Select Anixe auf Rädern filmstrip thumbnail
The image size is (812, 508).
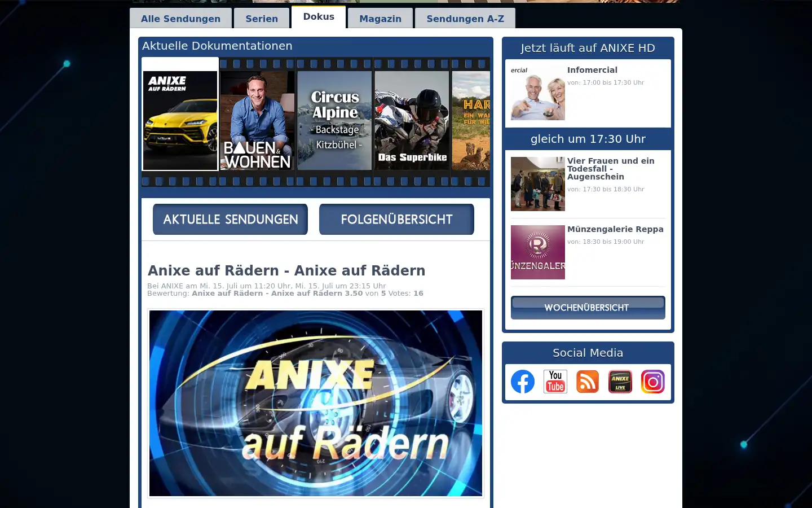(x=180, y=120)
